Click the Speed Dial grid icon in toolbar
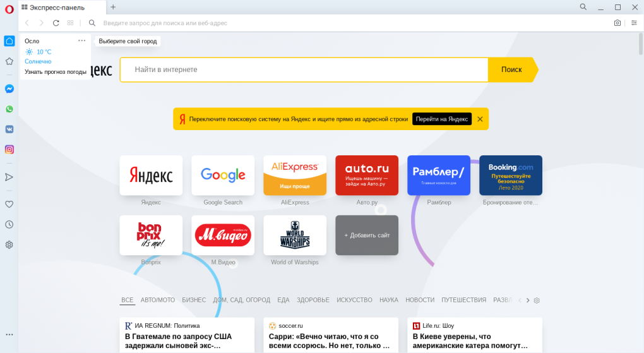The image size is (644, 353). tap(70, 23)
